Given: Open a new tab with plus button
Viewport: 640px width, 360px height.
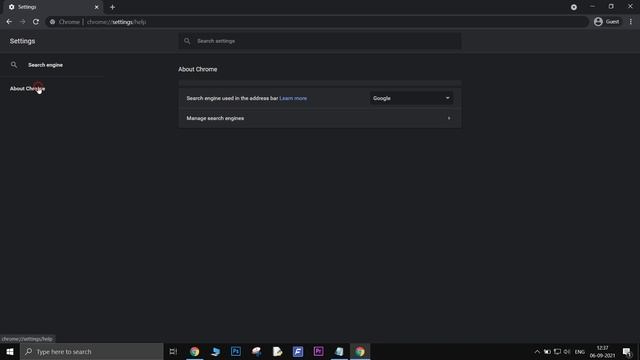Looking at the screenshot, I should (x=112, y=7).
